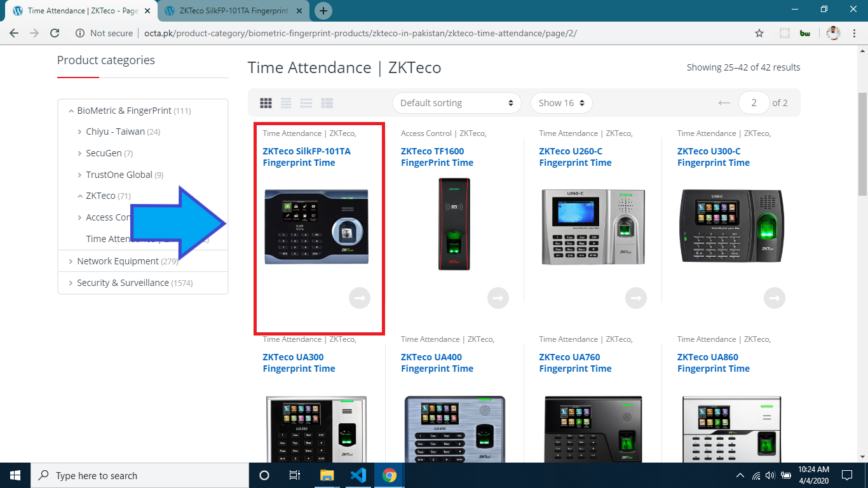Click clock showing 10:24 AM

(812, 470)
